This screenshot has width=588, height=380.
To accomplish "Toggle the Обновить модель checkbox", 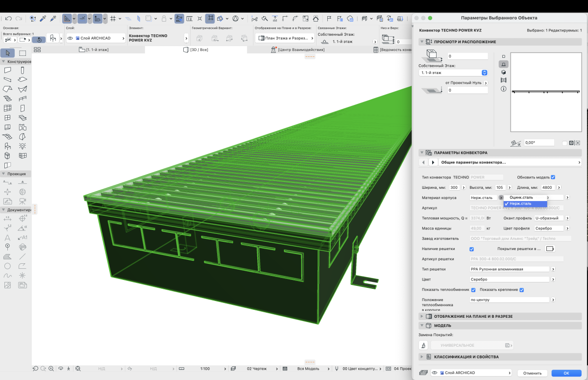I will [x=553, y=177].
